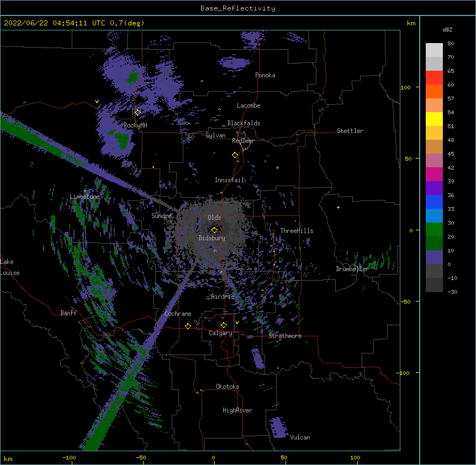476x465 pixels.
Task: Click the Vulcan city label
Action: tap(300, 437)
